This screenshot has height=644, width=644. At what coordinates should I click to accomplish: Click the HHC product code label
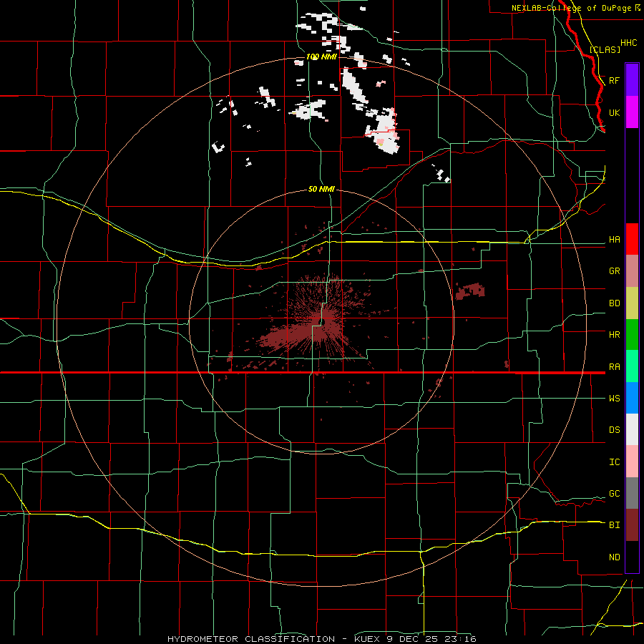(x=629, y=43)
